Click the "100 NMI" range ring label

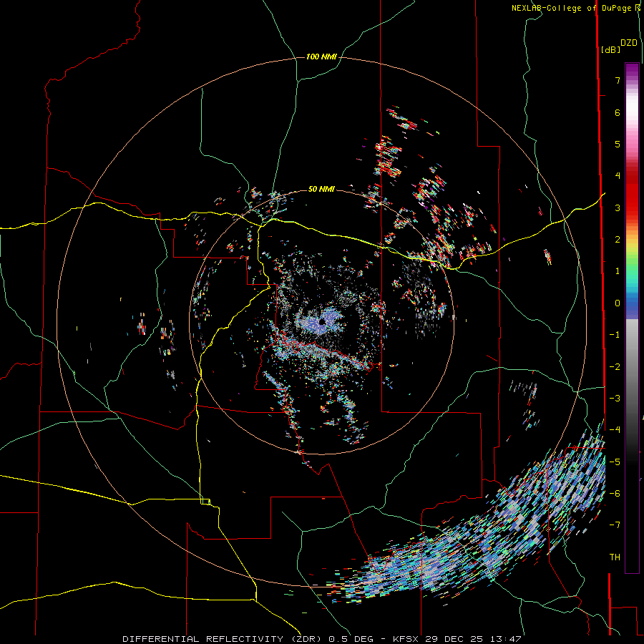tap(321, 57)
